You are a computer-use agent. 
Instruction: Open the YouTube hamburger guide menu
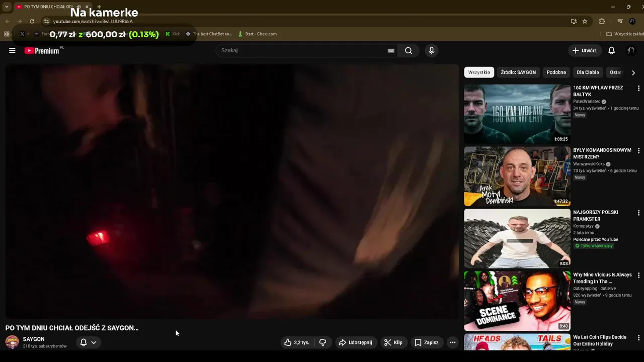click(x=12, y=50)
